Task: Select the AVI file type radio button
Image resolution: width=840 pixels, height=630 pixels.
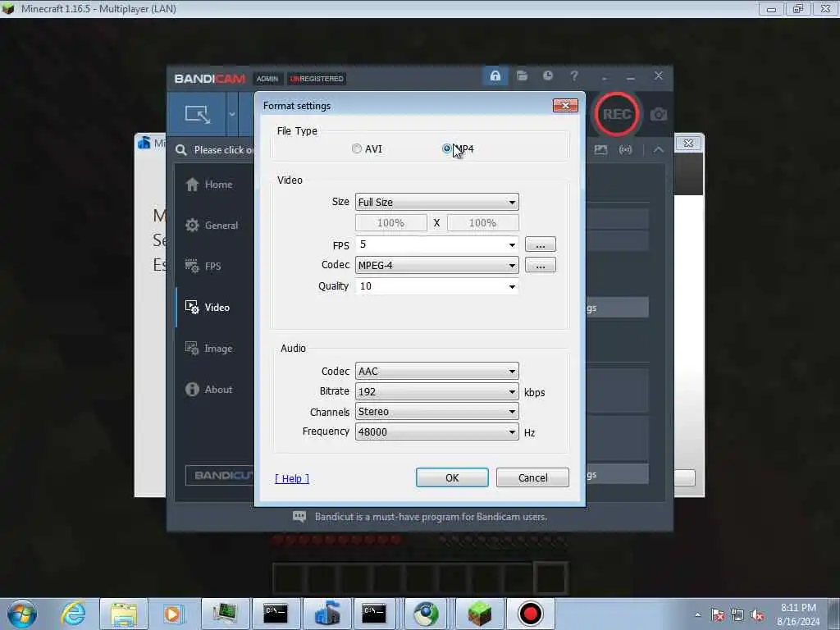Action: [x=357, y=149]
